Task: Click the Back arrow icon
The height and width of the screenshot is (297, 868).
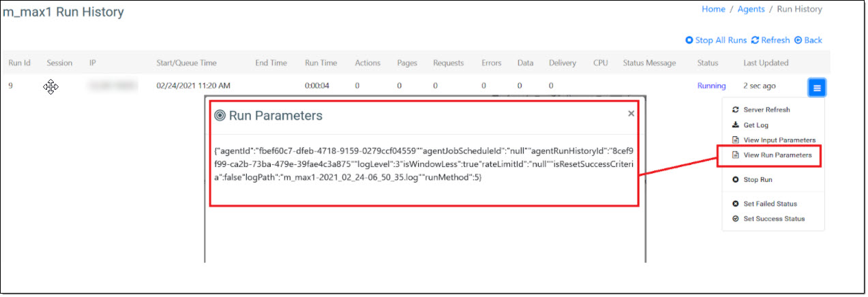Action: [x=798, y=41]
